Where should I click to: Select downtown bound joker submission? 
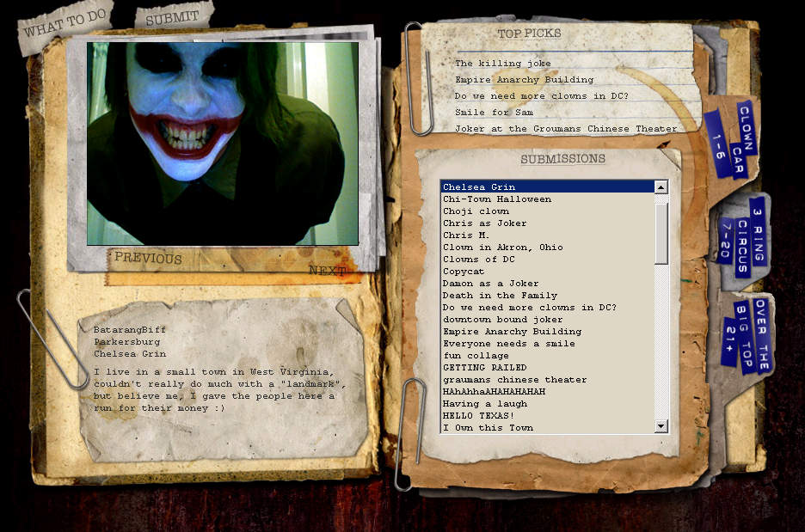pyautogui.click(x=548, y=319)
